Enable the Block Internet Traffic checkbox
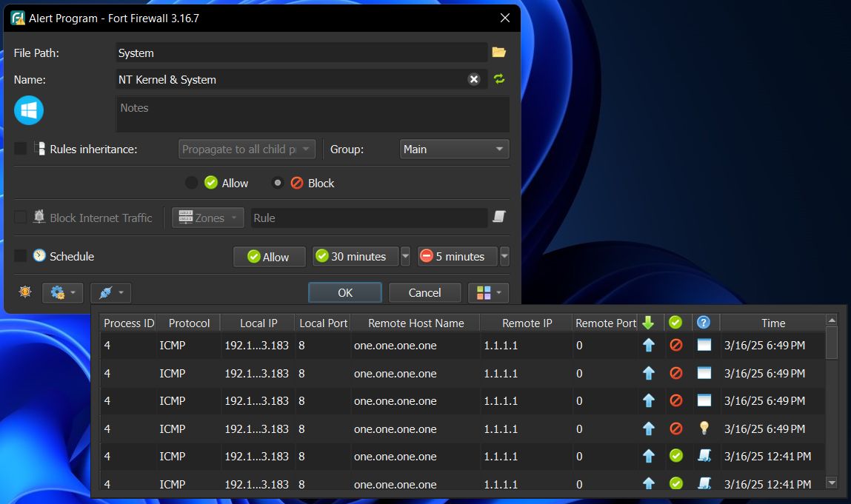Image resolution: width=851 pixels, height=504 pixels. [20, 217]
